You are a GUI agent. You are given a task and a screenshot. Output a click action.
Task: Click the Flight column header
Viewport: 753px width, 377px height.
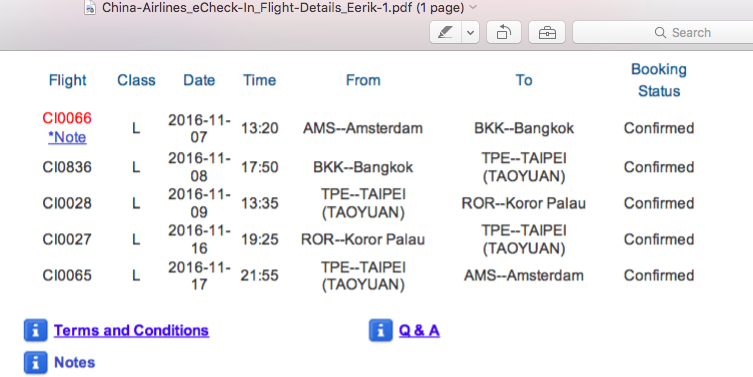pos(67,80)
